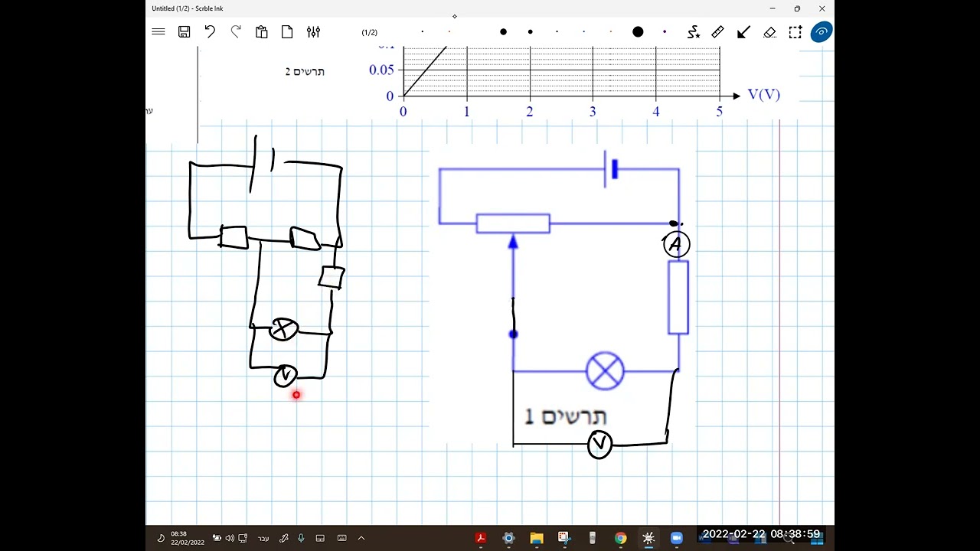980x551 pixels.
Task: Undo the last stroke
Action: point(210,32)
